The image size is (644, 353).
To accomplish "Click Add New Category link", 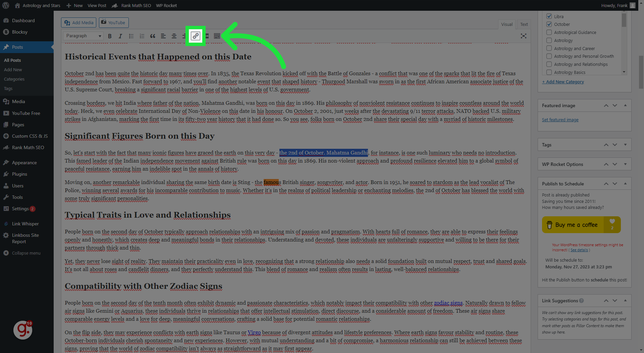I will [563, 82].
